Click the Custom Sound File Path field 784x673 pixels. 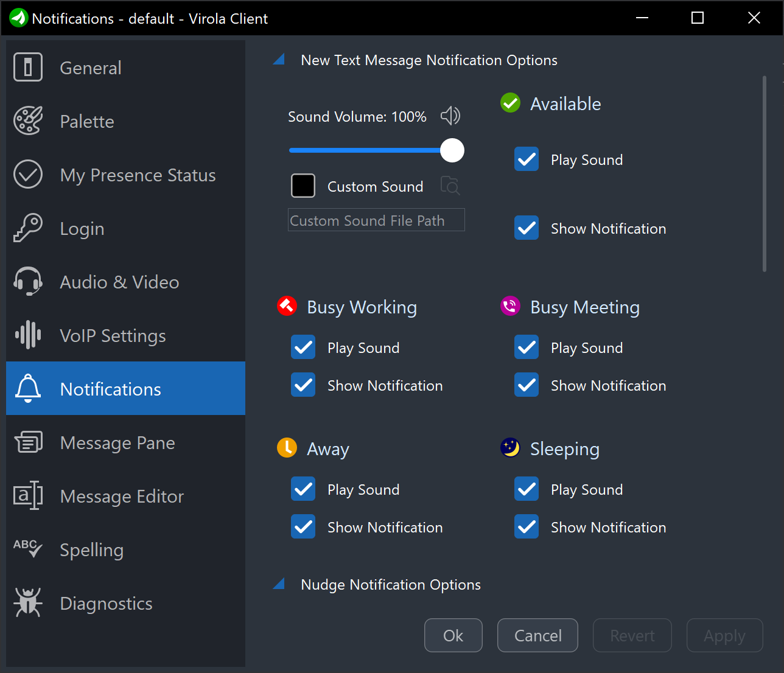coord(376,220)
